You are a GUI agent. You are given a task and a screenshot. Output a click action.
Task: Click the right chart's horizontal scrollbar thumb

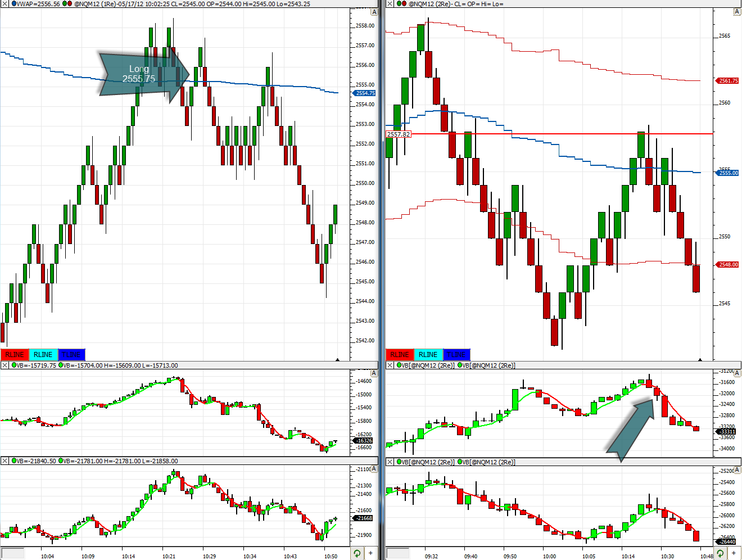pyautogui.click(x=398, y=554)
